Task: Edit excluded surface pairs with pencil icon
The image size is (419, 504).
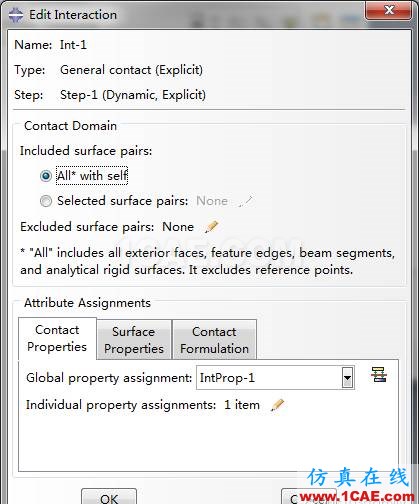Action: pyautogui.click(x=212, y=227)
